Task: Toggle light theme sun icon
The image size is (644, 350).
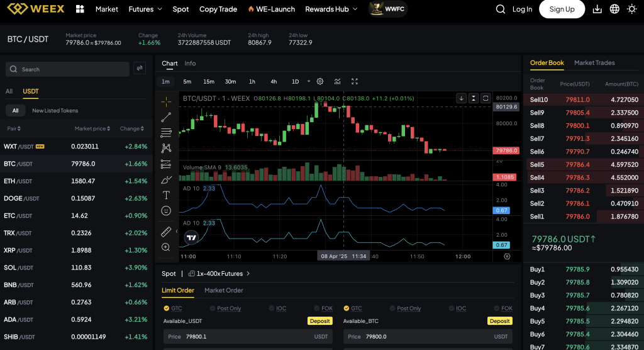Action: pyautogui.click(x=631, y=9)
